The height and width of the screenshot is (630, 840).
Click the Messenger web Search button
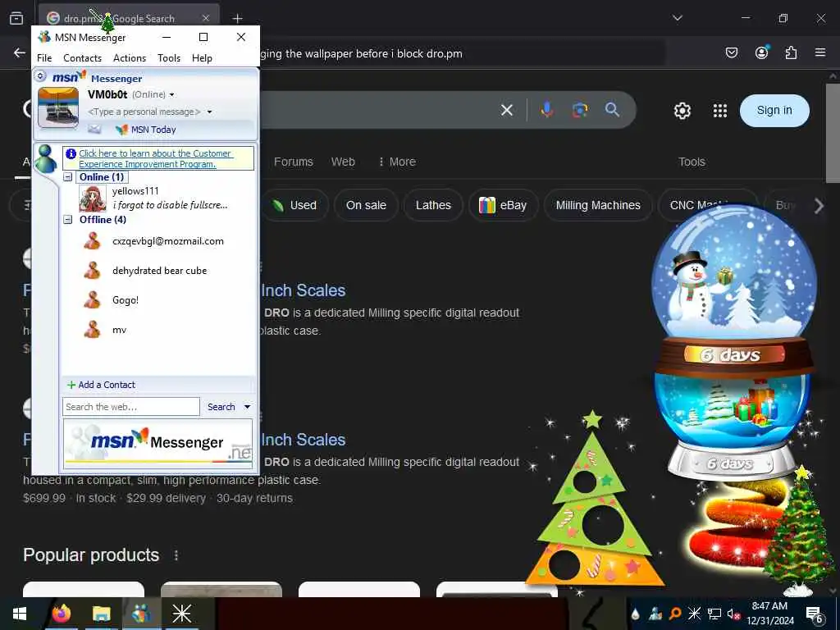click(221, 407)
